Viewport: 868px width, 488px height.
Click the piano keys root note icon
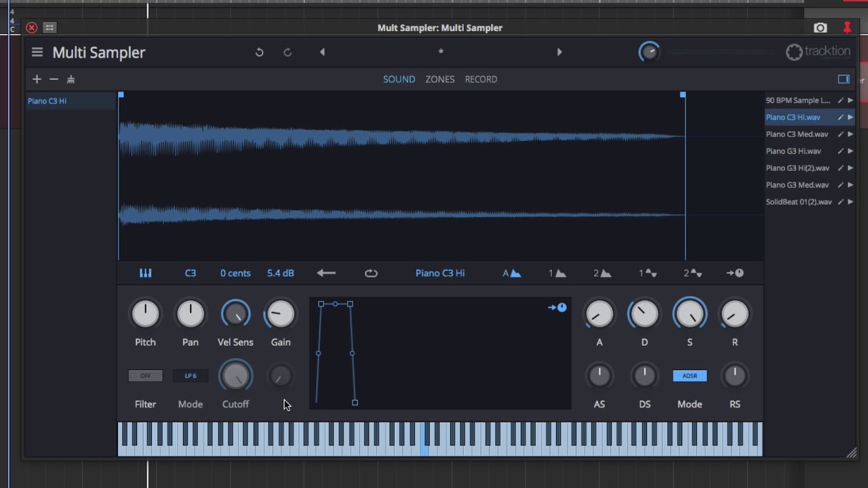(x=145, y=273)
